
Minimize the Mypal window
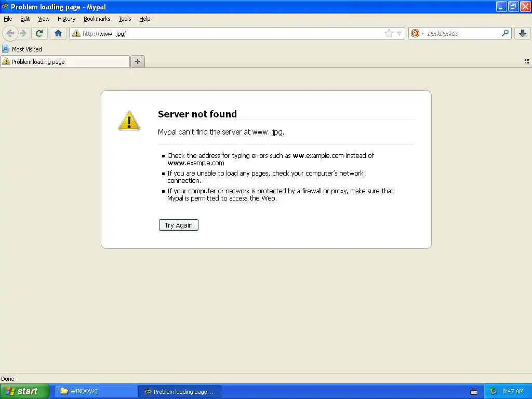[501, 6]
